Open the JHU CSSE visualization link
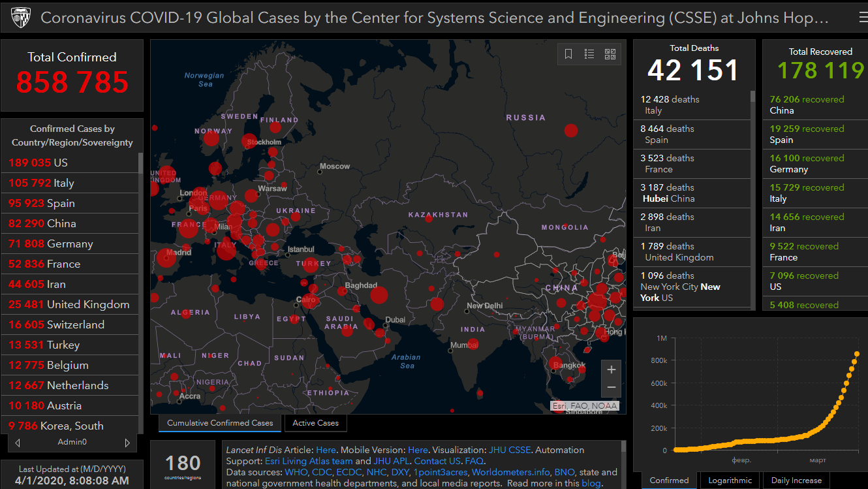Screen dimensions: 868x489 point(510,450)
